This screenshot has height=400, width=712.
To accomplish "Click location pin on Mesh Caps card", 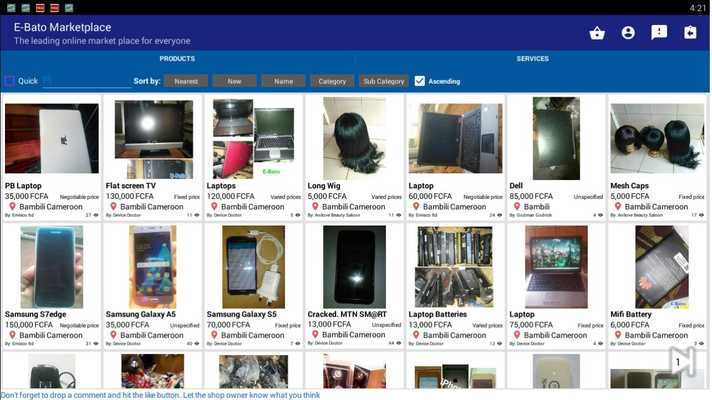I will point(618,207).
